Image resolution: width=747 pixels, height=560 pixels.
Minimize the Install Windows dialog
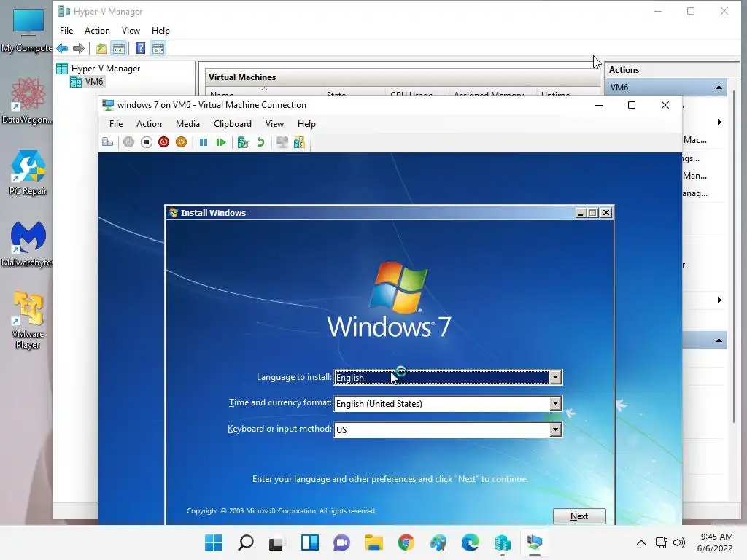pyautogui.click(x=580, y=213)
